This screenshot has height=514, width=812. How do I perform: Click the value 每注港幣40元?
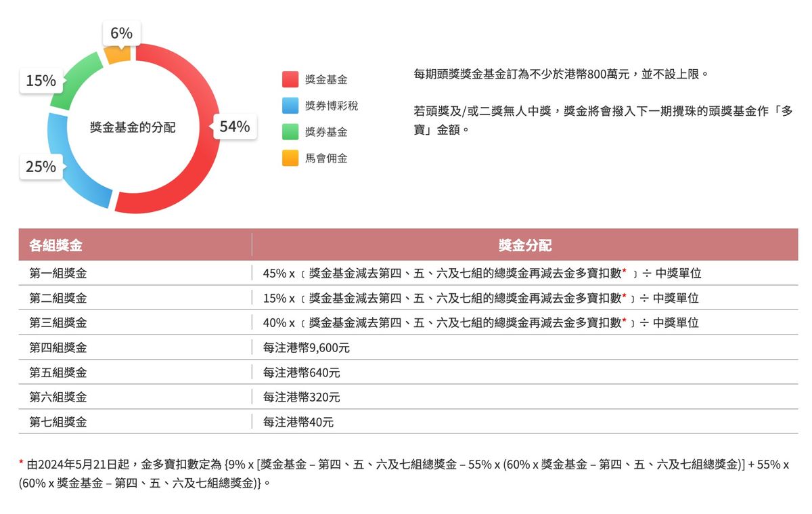coord(298,422)
